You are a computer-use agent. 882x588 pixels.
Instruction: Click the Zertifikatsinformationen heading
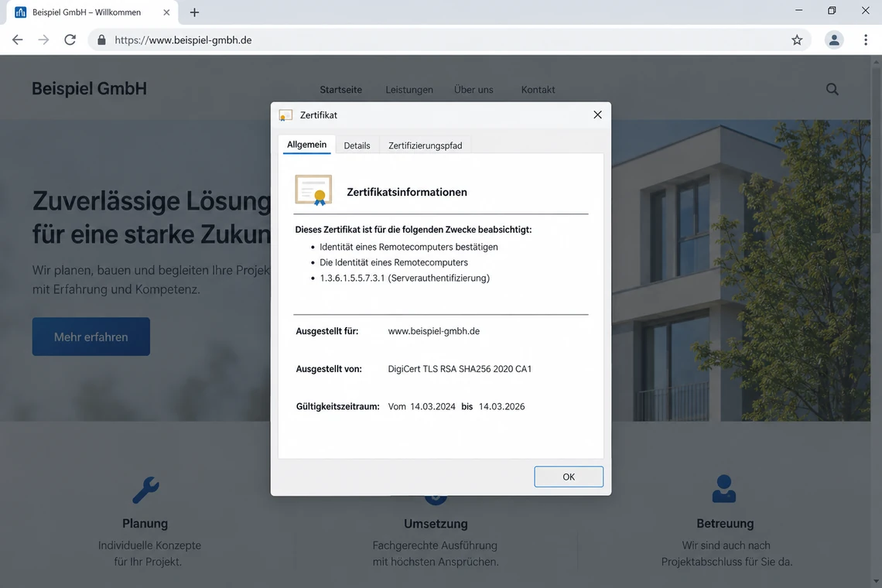click(x=407, y=192)
